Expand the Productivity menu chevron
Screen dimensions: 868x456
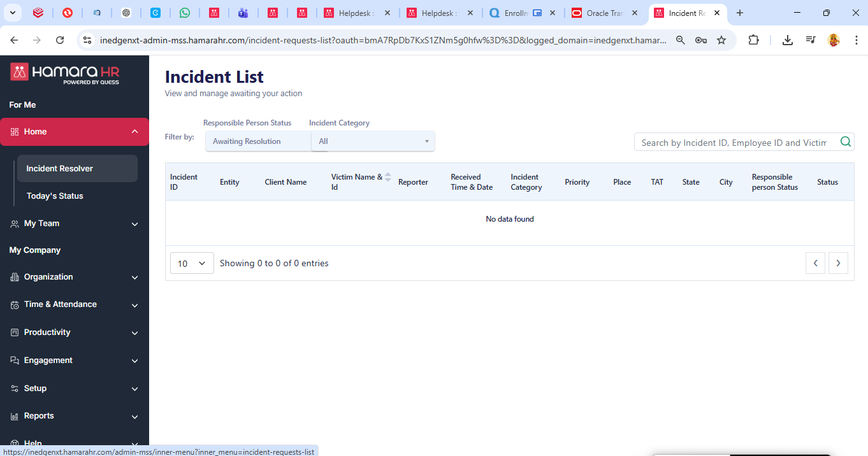point(134,333)
